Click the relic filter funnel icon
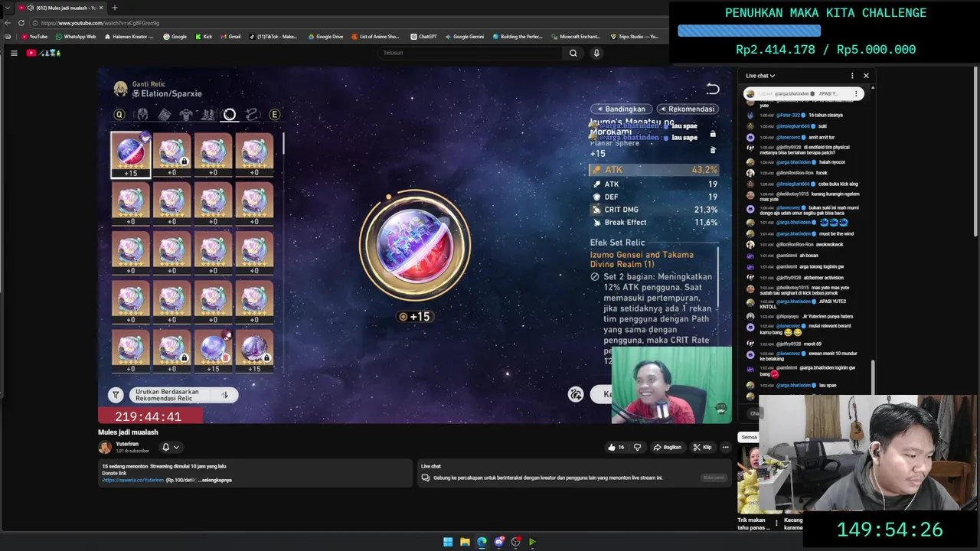 [116, 395]
